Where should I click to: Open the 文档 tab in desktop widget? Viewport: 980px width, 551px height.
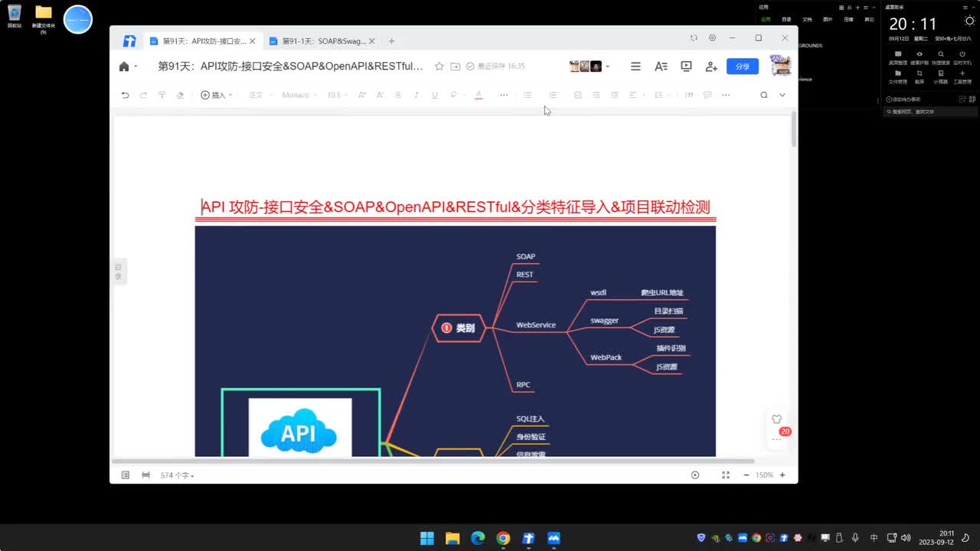[x=807, y=19]
